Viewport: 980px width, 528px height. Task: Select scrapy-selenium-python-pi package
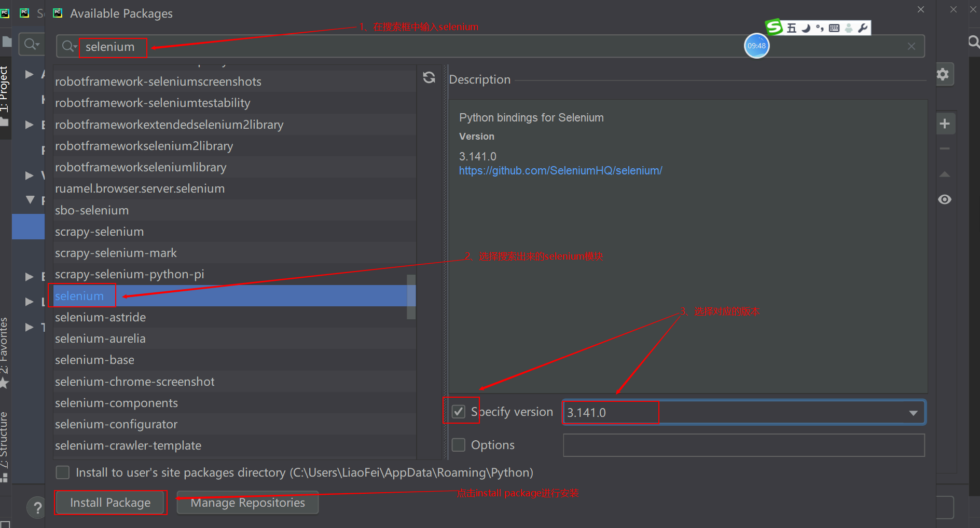click(234, 274)
